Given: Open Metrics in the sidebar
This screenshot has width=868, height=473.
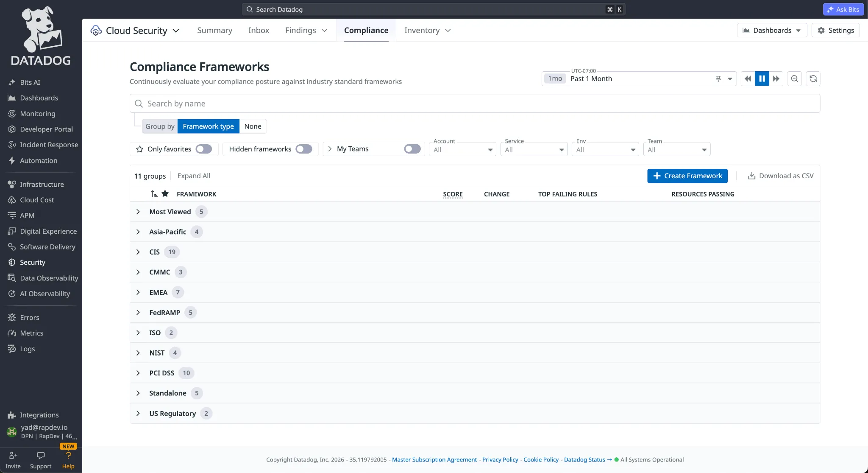Looking at the screenshot, I should [25, 333].
